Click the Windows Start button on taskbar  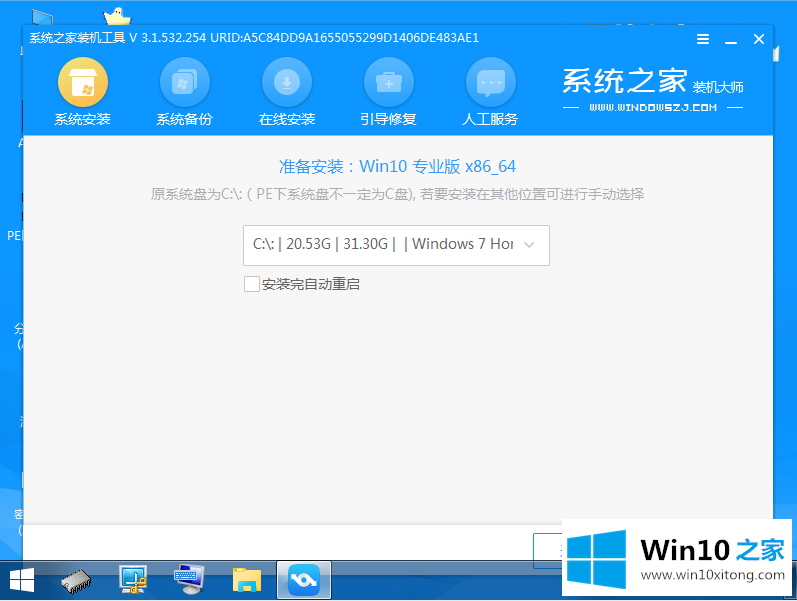click(22, 580)
